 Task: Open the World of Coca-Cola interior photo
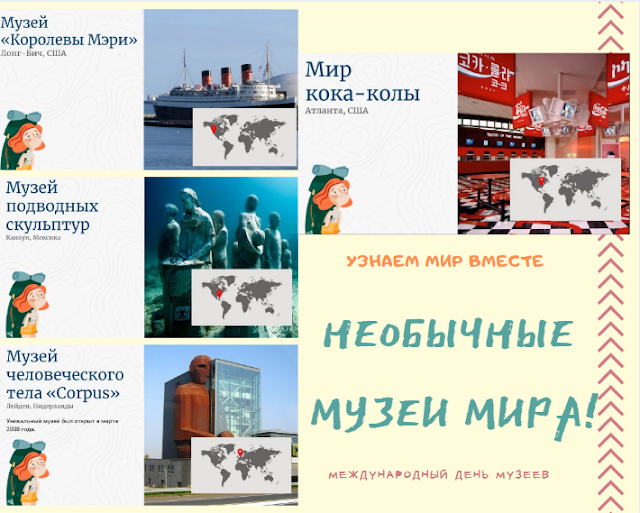point(543,143)
